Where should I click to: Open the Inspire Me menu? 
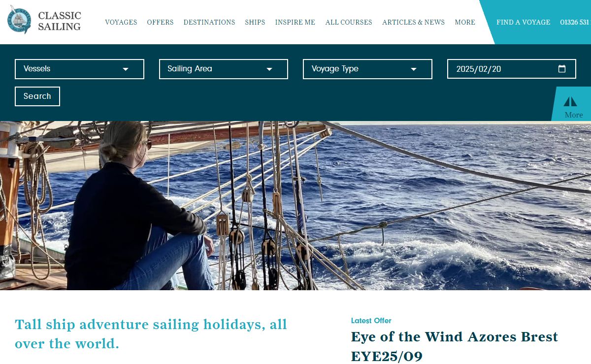click(x=295, y=22)
